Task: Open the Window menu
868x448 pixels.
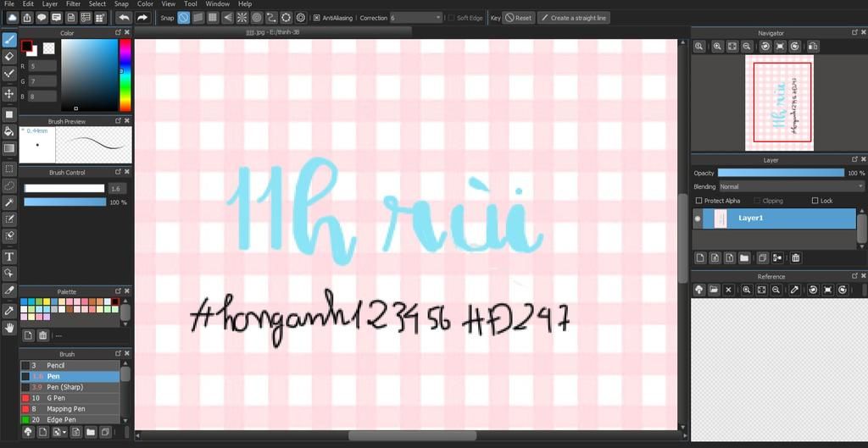Action: pos(218,4)
